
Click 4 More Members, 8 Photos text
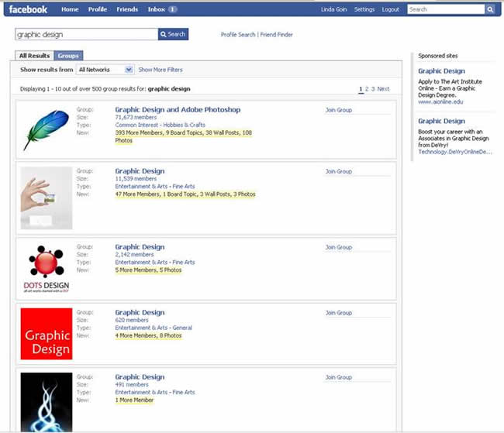pos(148,335)
